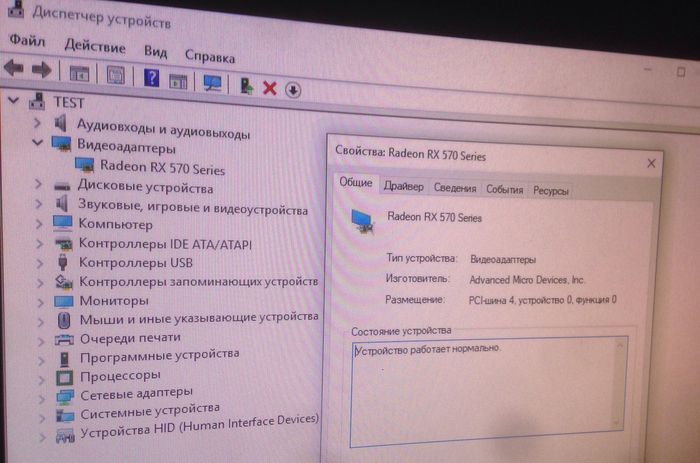Open the Действие menu

coord(95,46)
